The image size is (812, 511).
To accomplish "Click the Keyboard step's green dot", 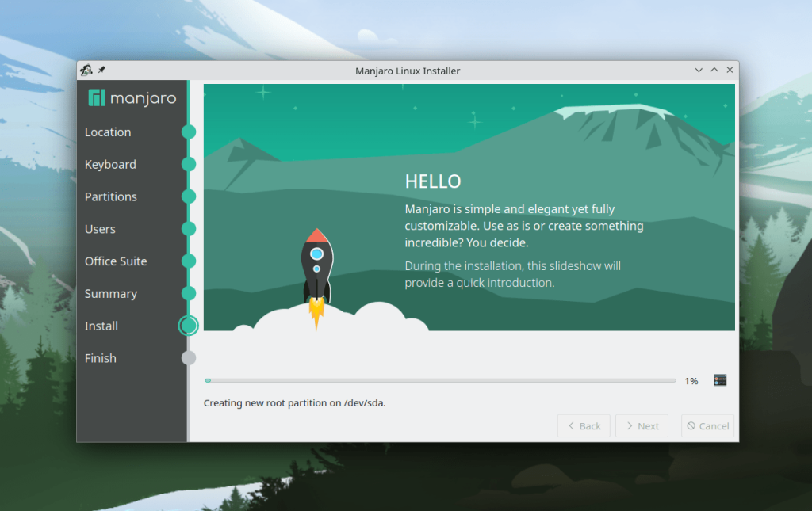I will (x=188, y=164).
